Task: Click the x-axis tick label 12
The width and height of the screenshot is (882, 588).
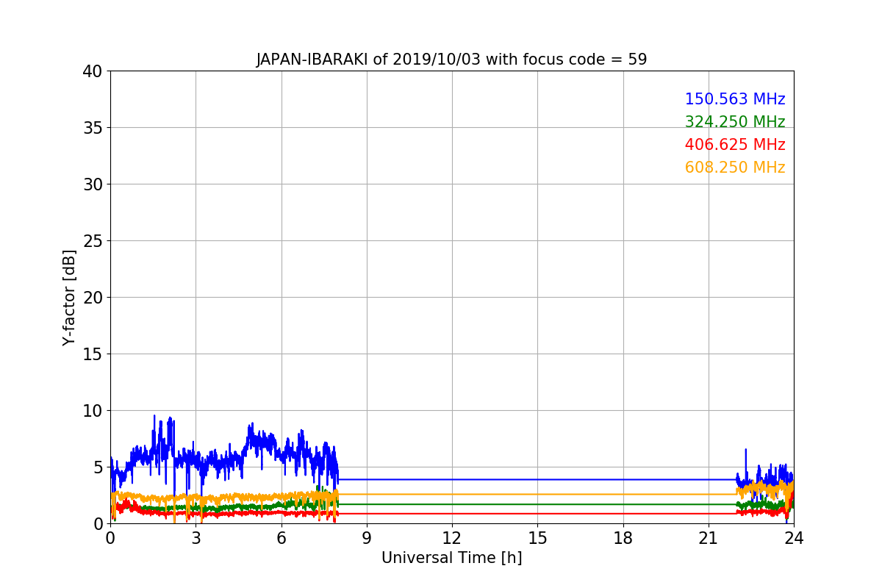Action: coord(452,538)
